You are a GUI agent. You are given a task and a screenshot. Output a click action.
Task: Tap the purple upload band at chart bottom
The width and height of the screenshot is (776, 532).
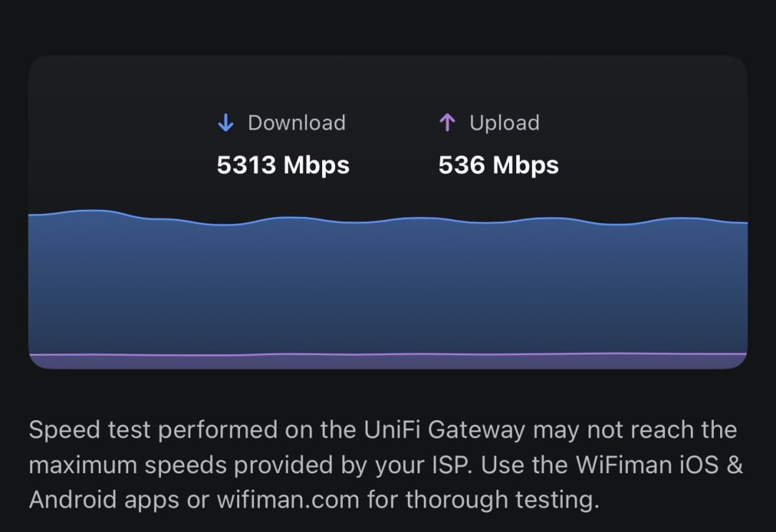tap(387, 362)
